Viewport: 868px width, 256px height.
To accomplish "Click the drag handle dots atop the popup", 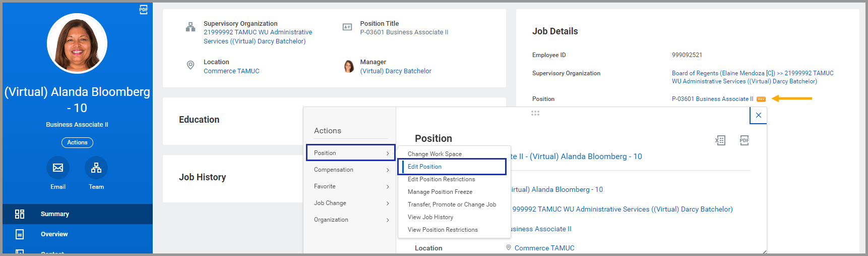I will coord(535,113).
